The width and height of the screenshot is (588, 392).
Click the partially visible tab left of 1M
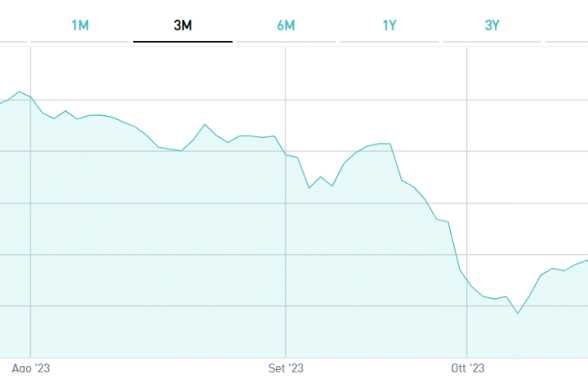click(x=12, y=24)
